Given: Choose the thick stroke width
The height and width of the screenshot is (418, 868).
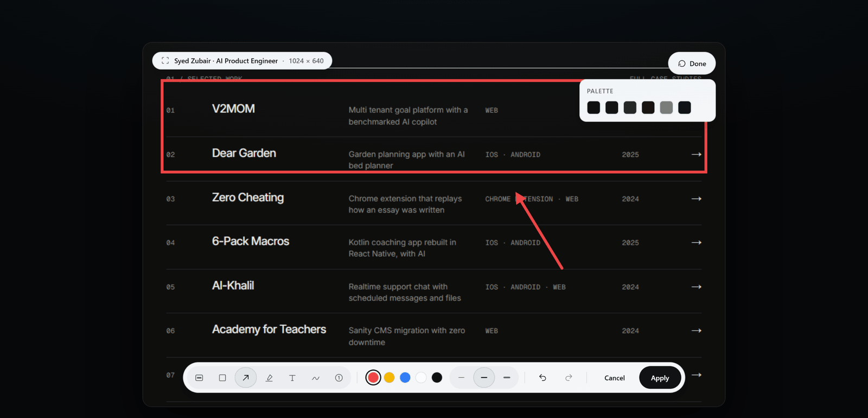Looking at the screenshot, I should point(507,378).
